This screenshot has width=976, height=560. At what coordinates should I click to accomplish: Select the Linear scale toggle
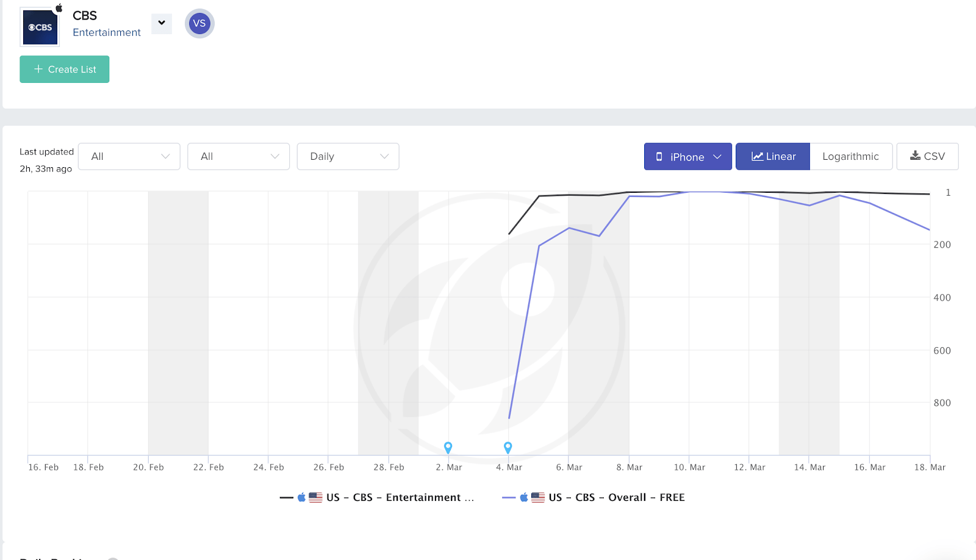click(773, 157)
